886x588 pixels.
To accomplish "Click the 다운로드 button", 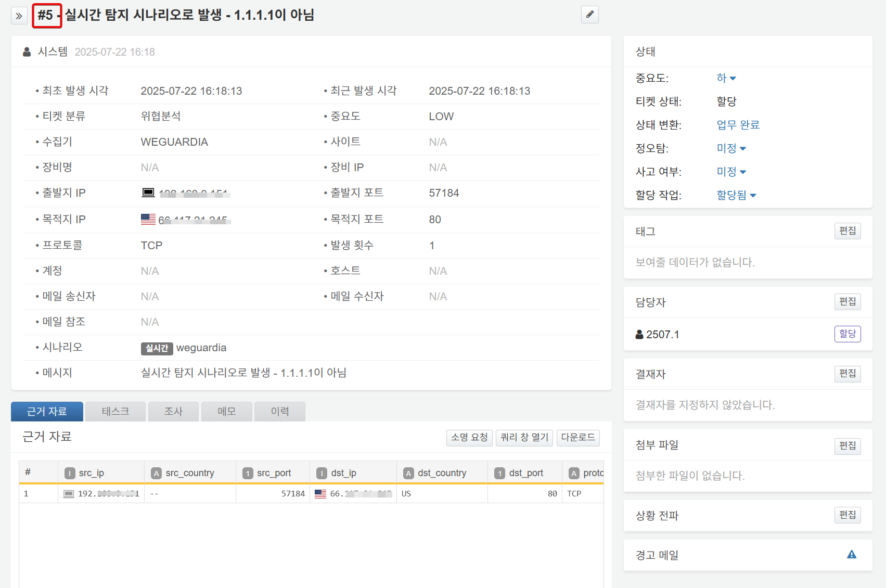I will 577,437.
